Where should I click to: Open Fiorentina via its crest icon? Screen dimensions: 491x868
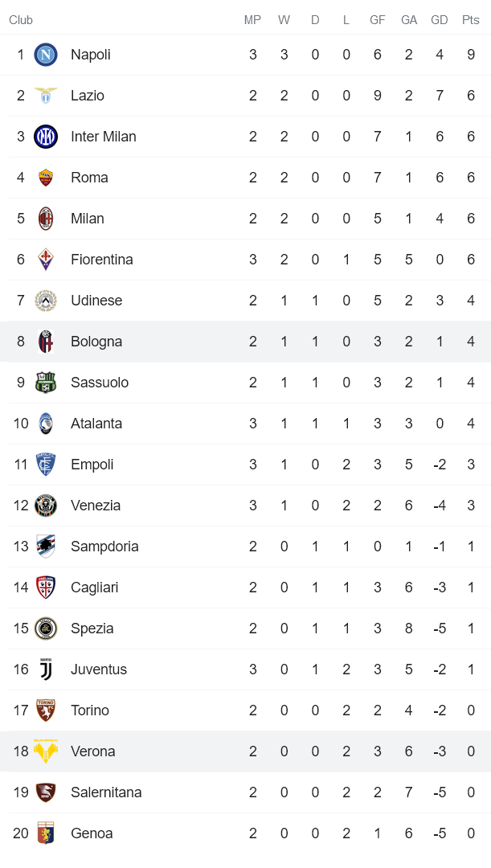(46, 260)
